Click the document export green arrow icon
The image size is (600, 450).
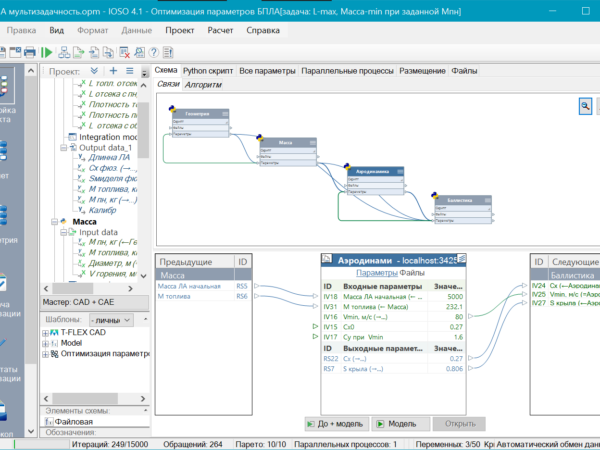click(79, 52)
